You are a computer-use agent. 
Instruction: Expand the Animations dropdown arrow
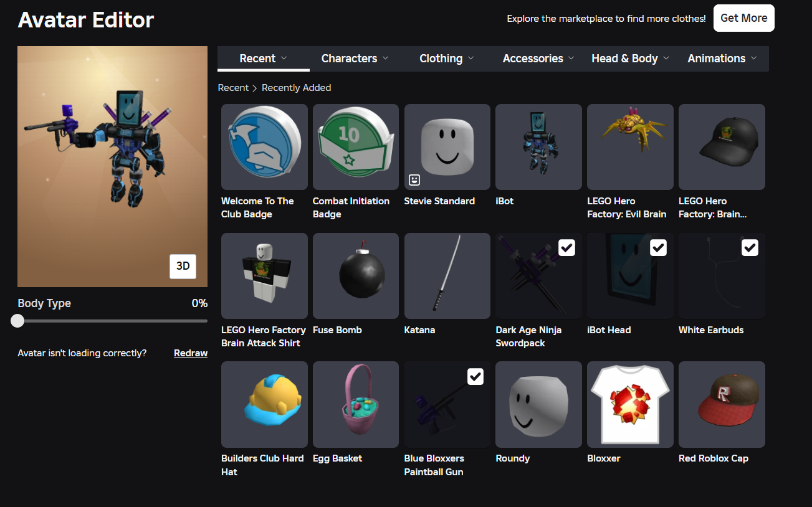tap(754, 58)
